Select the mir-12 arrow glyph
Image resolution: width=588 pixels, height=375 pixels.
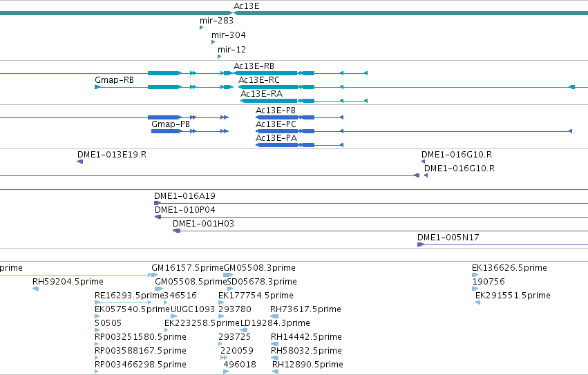(x=219, y=57)
